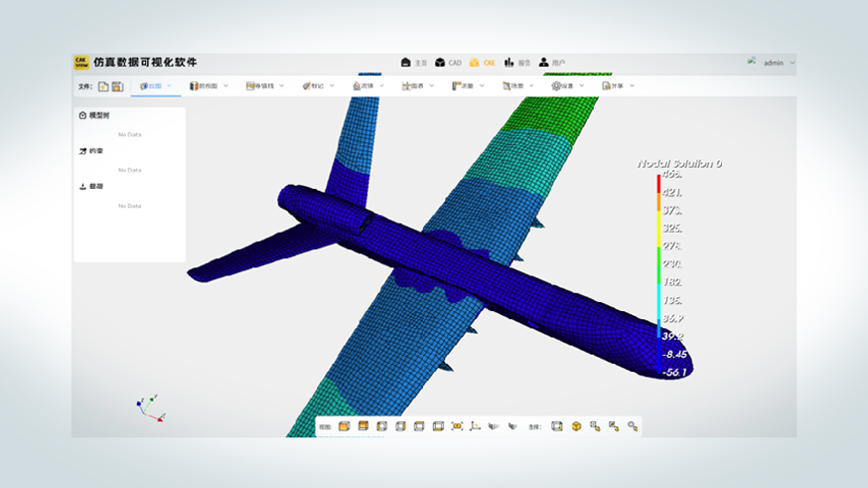Click the save file icon beside 文件
Screen dimensions: 868x488
pyautogui.click(x=117, y=86)
